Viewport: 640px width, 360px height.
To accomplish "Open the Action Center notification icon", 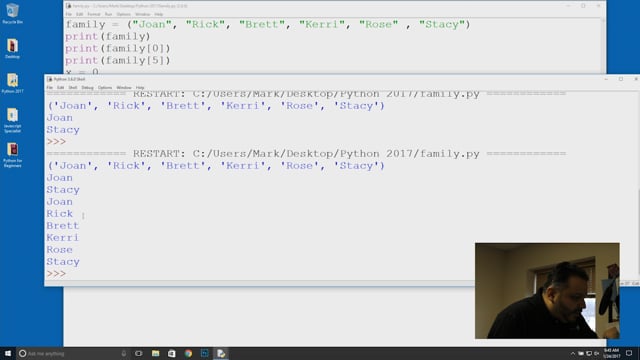I will point(629,353).
